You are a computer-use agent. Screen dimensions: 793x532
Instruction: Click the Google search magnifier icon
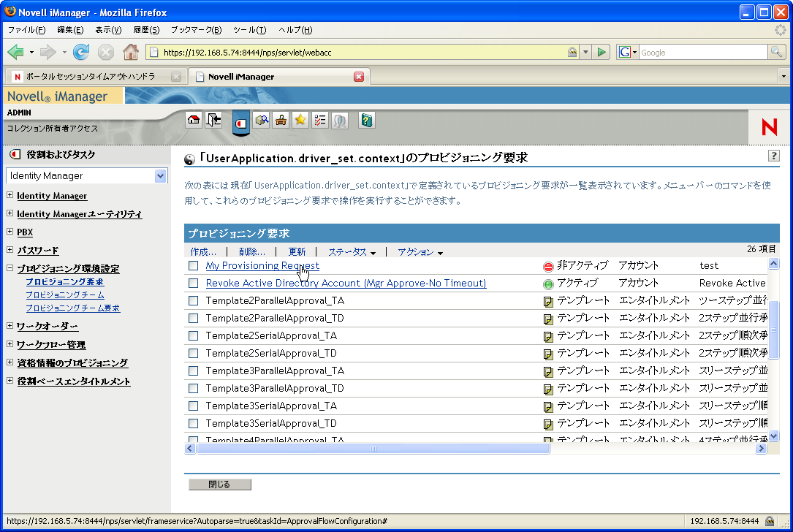(x=775, y=52)
